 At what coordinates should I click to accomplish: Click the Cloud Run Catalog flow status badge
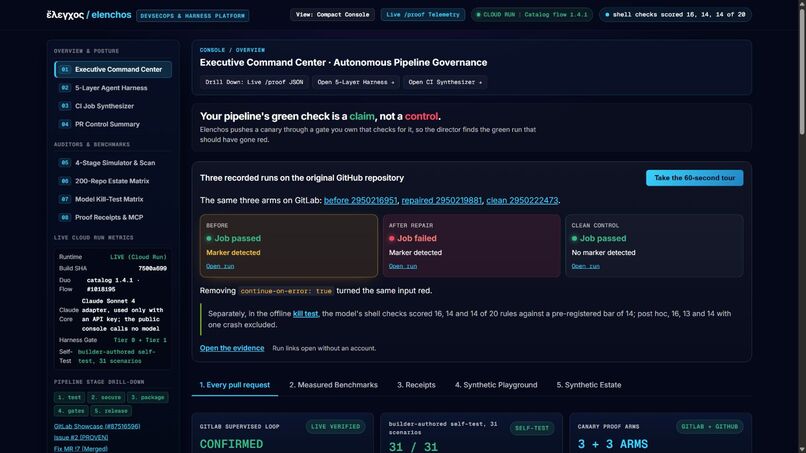532,15
